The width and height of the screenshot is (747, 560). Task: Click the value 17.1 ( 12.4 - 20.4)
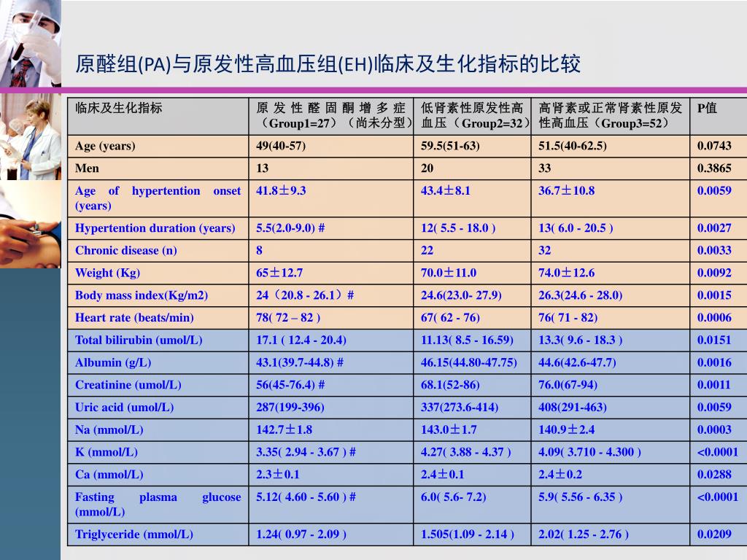[301, 340]
